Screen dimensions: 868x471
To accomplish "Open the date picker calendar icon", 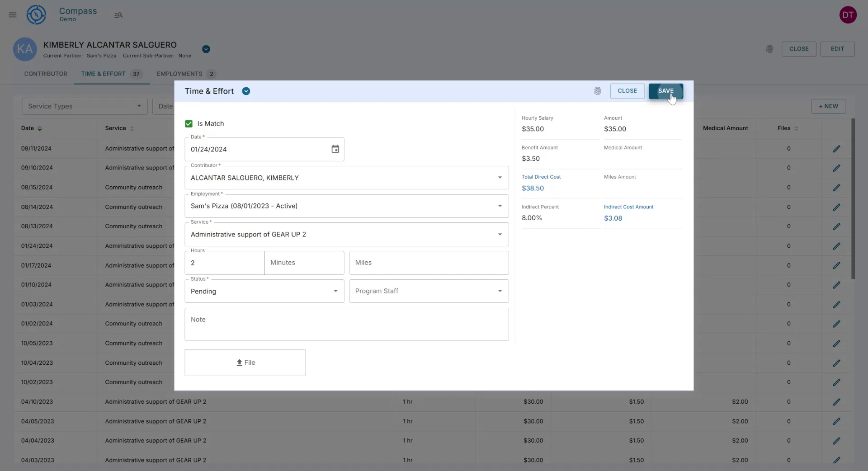I will (335, 149).
